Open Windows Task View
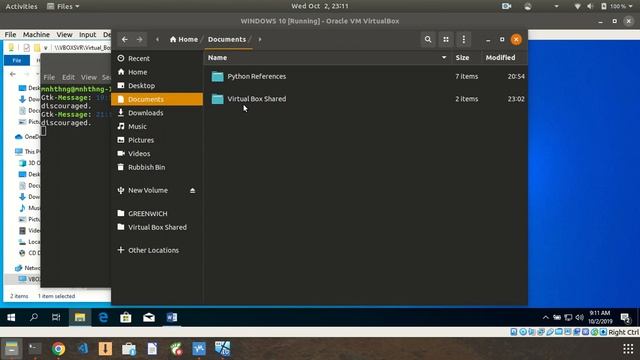Image resolution: width=640 pixels, height=360 pixels. pos(56,318)
